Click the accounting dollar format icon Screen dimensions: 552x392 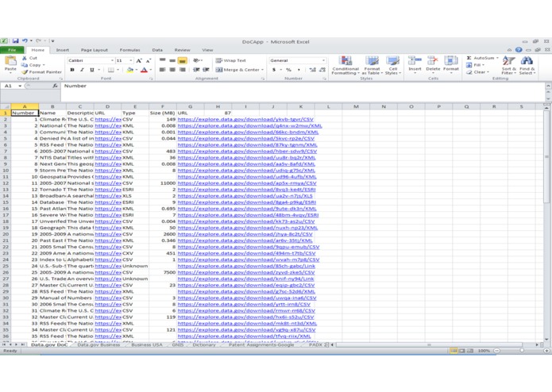(x=274, y=70)
